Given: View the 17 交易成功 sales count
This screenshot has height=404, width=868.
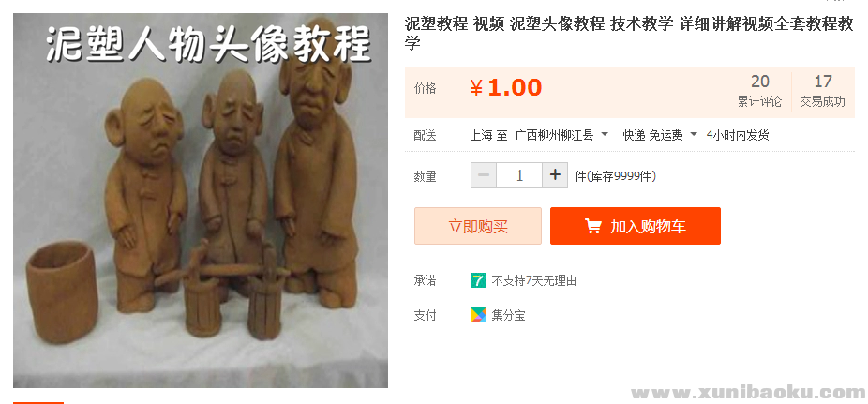Looking at the screenshot, I should point(823,91).
